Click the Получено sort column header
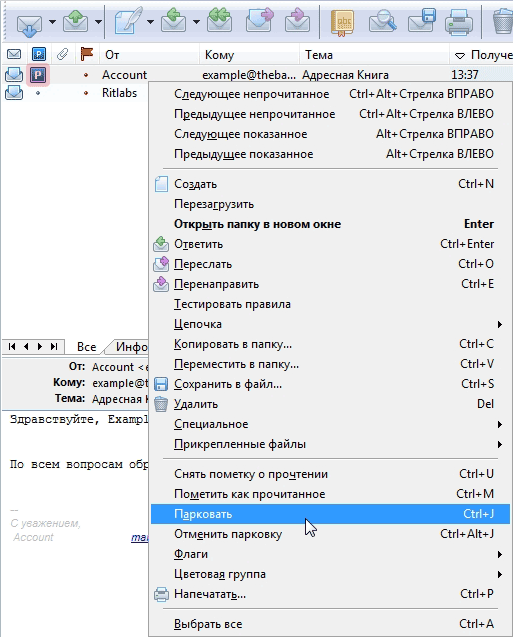 click(x=483, y=55)
